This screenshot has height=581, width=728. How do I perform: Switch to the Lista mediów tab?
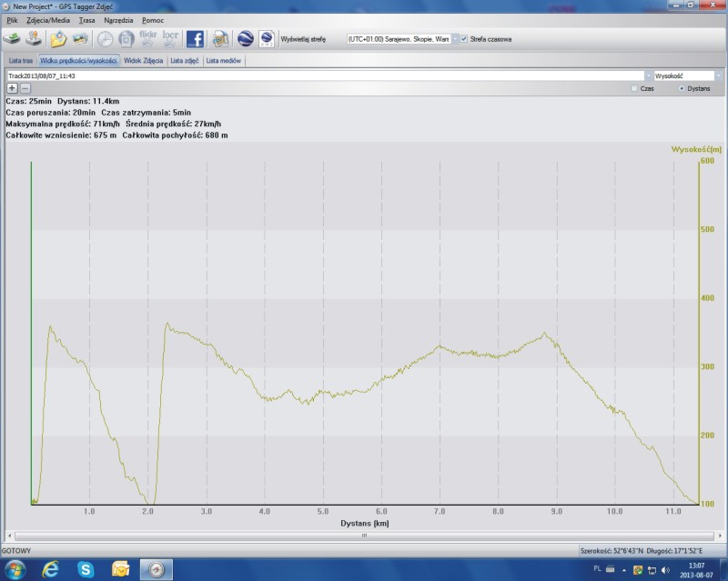coord(223,61)
